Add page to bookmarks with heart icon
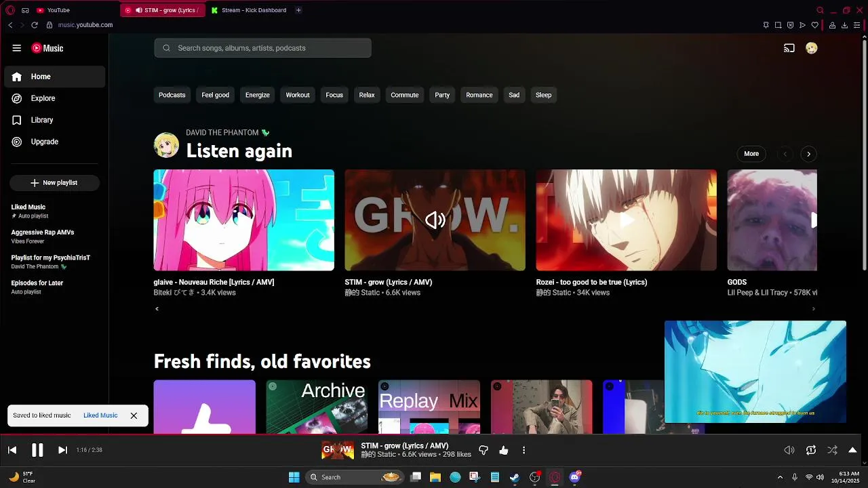868x488 pixels. click(x=815, y=25)
